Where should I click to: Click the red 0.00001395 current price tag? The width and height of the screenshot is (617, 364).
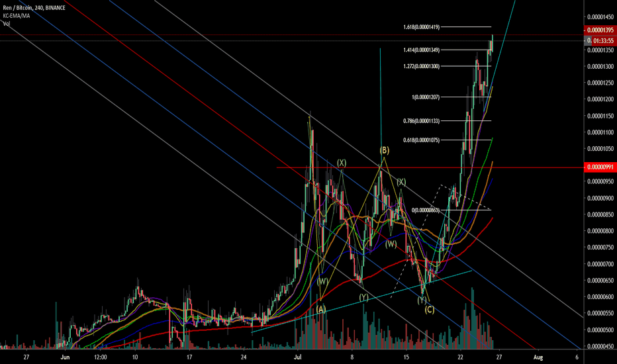[x=600, y=30]
